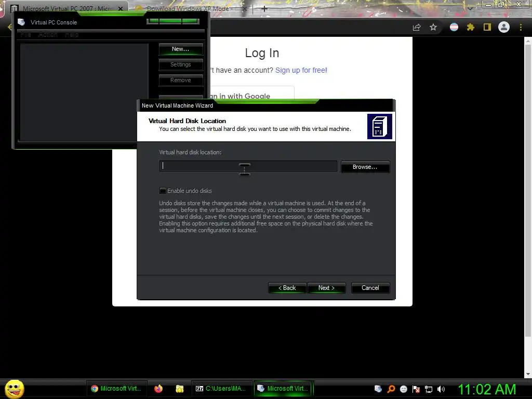
Task: Enable undo disks checkbox
Action: (163, 191)
